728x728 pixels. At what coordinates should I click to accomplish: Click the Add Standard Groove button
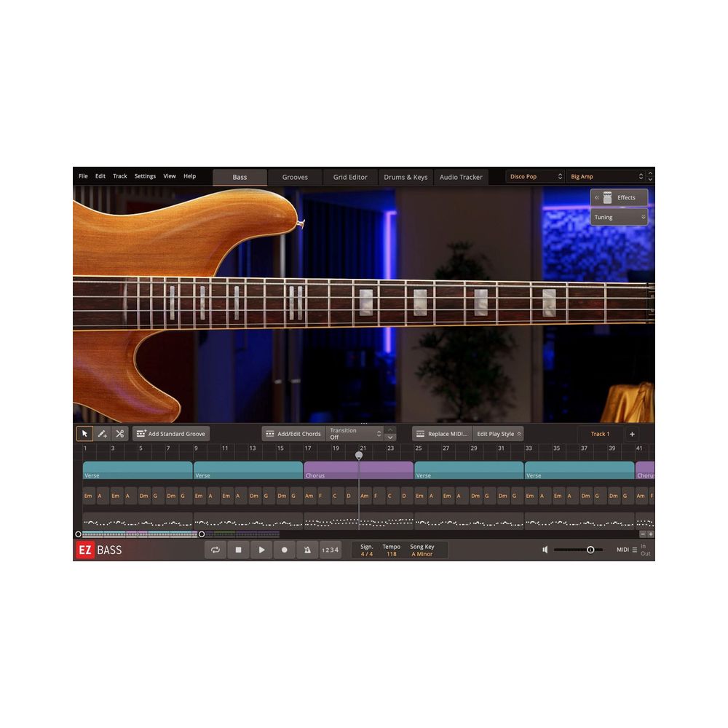[x=170, y=433]
